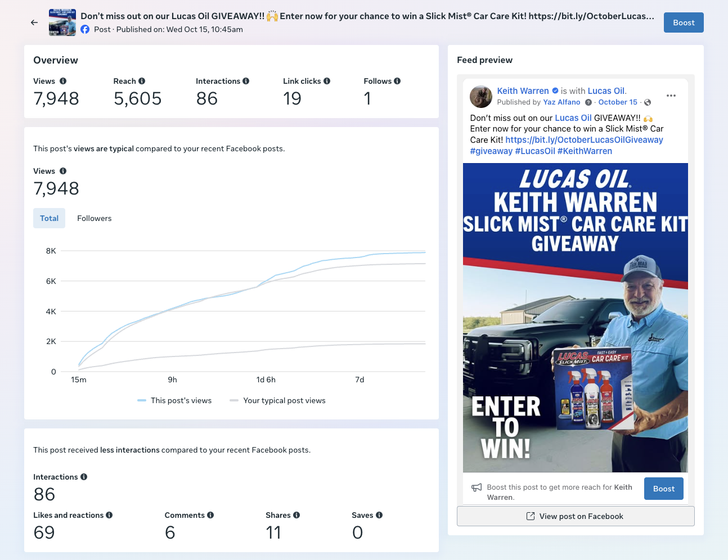Open the giveaway image in the feed preview

[x=576, y=318]
